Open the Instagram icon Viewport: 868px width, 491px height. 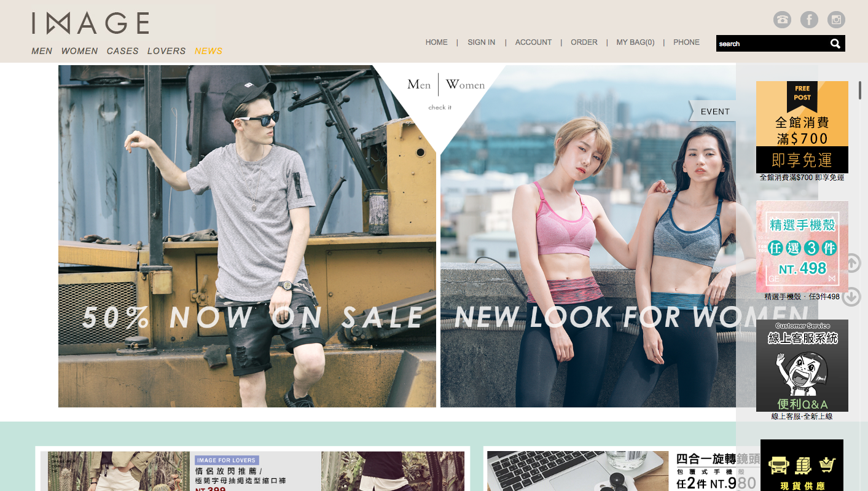(836, 20)
